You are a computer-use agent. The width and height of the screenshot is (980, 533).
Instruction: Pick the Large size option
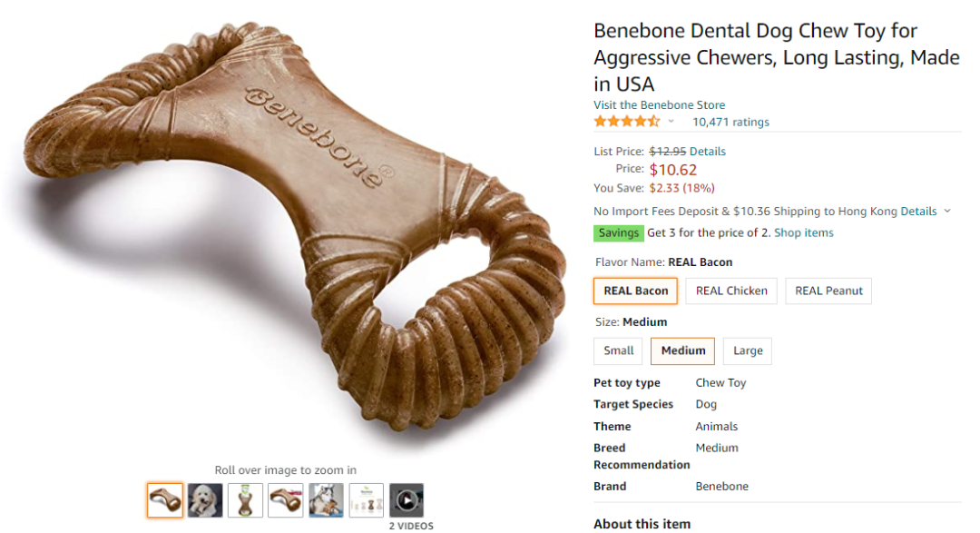pyautogui.click(x=748, y=351)
